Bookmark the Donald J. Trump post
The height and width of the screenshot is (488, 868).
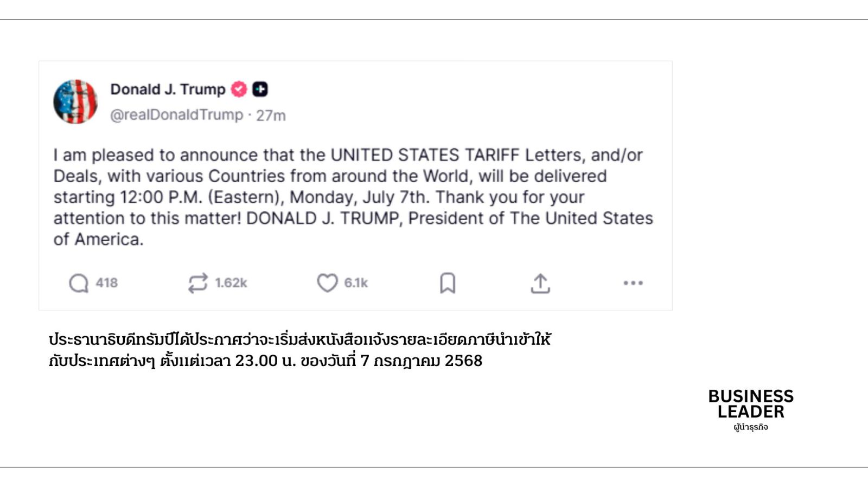(448, 283)
